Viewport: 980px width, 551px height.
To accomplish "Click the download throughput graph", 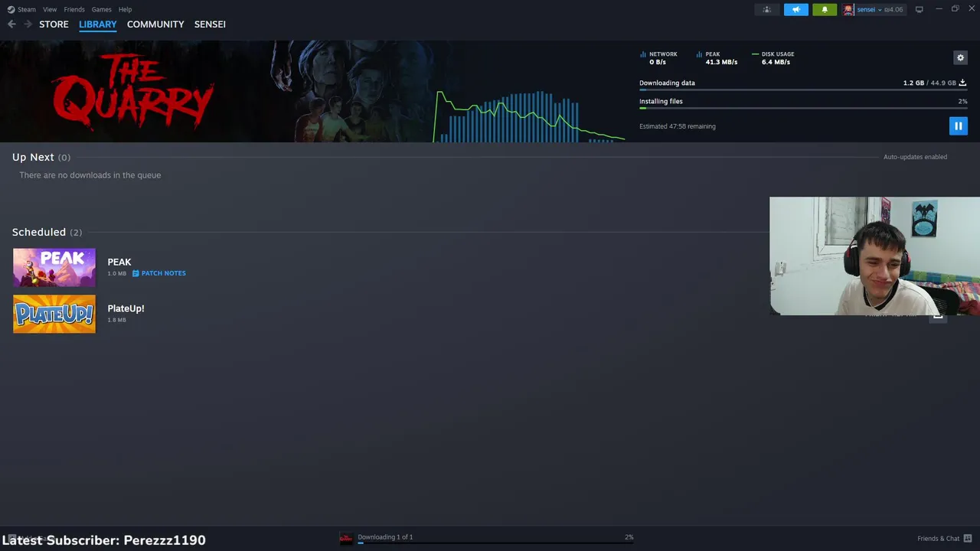I will tap(529, 116).
